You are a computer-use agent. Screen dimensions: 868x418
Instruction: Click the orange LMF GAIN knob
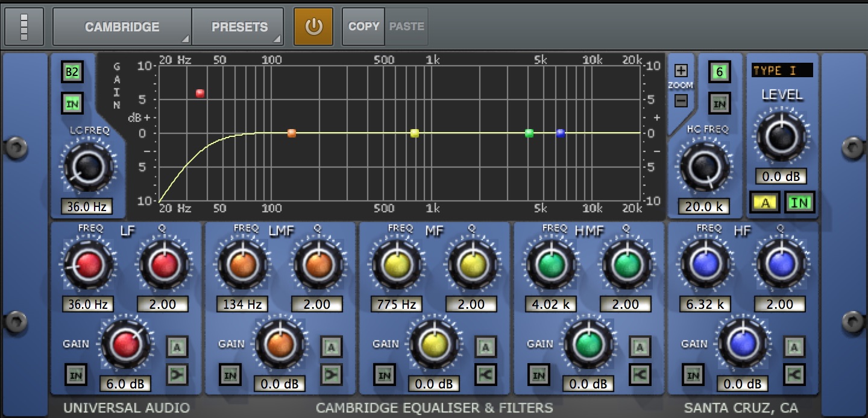tap(280, 343)
